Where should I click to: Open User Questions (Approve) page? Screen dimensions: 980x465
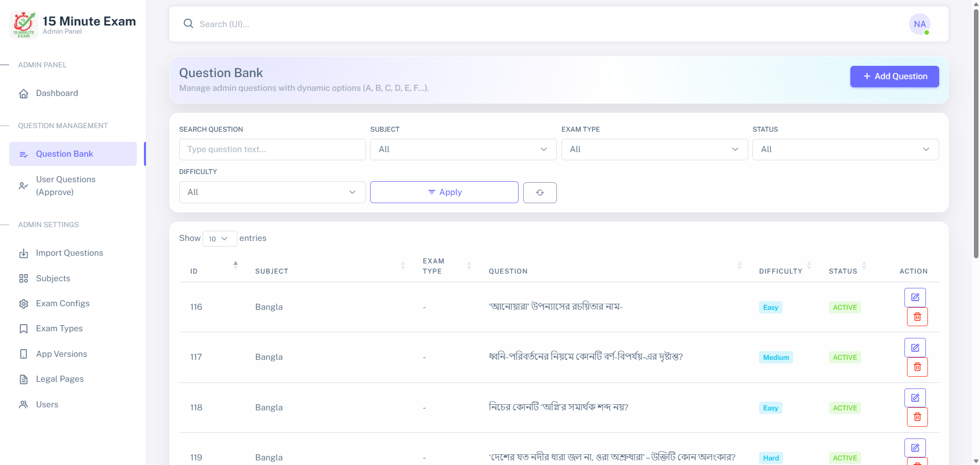pyautogui.click(x=73, y=186)
